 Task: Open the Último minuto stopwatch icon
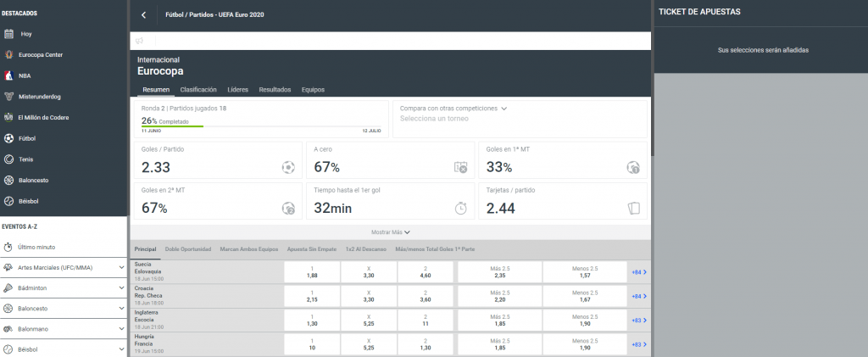point(8,247)
